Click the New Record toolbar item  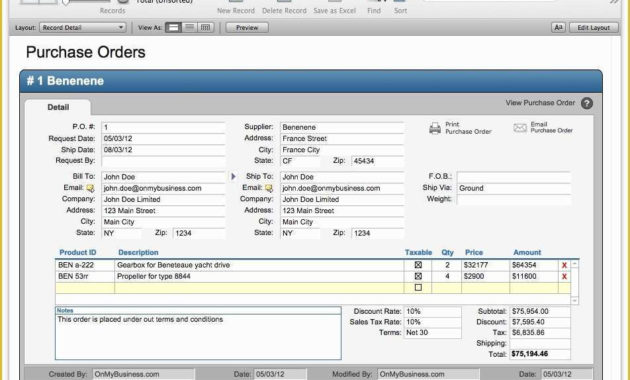click(236, 7)
